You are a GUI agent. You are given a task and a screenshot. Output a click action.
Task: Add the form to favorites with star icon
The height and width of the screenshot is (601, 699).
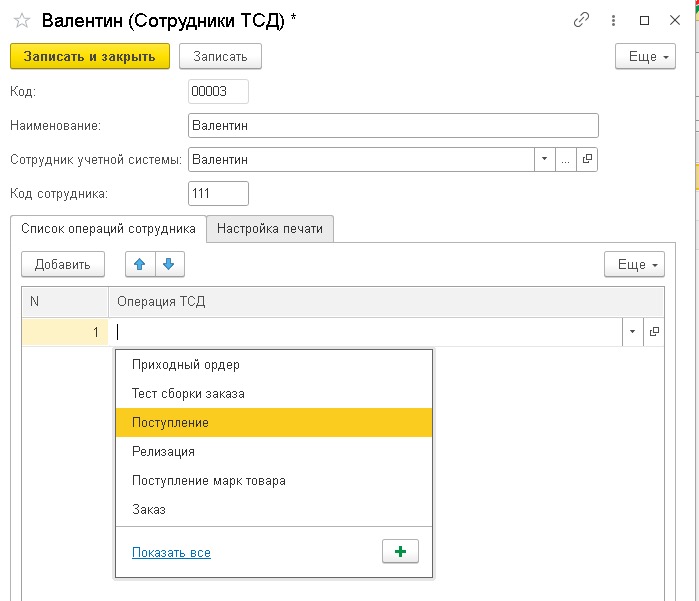point(21,21)
